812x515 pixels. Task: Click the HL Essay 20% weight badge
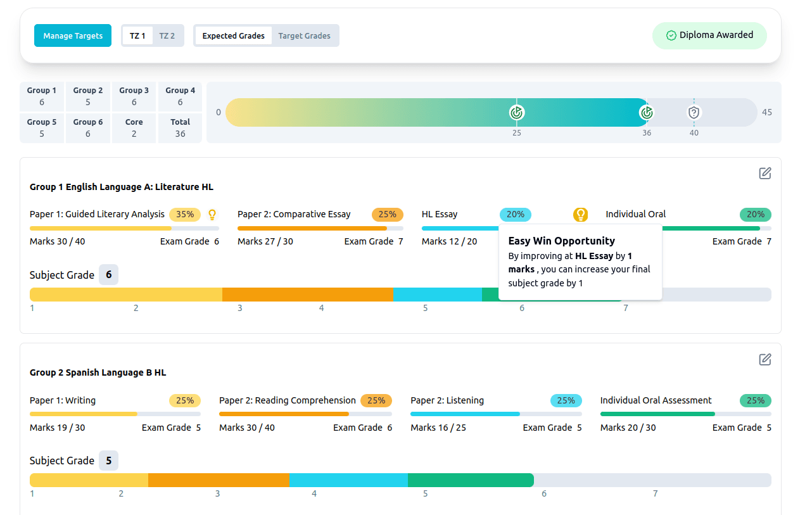coord(515,215)
